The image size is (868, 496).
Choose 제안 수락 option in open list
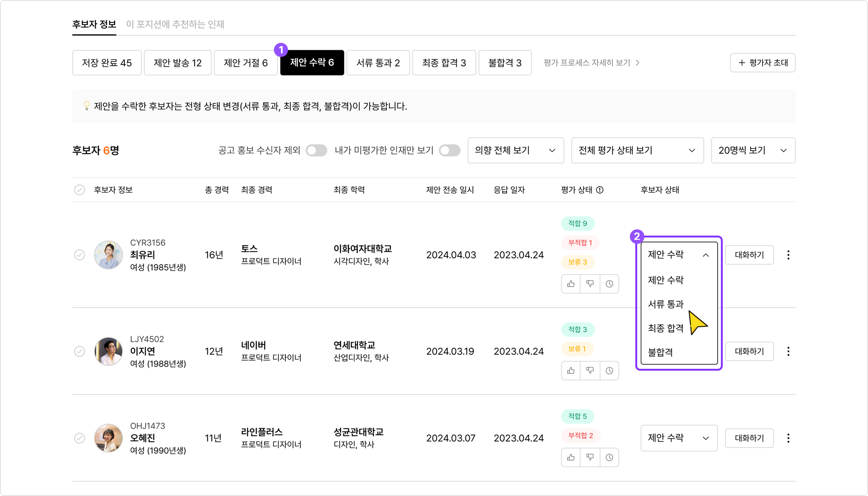679,280
